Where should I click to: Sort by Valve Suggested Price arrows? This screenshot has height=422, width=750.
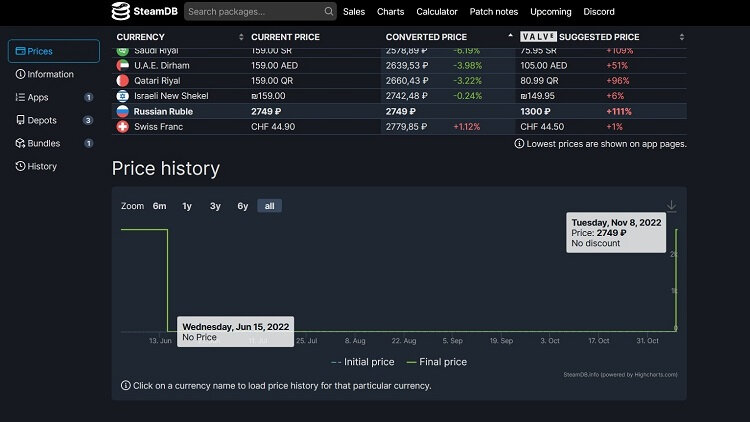(x=682, y=37)
